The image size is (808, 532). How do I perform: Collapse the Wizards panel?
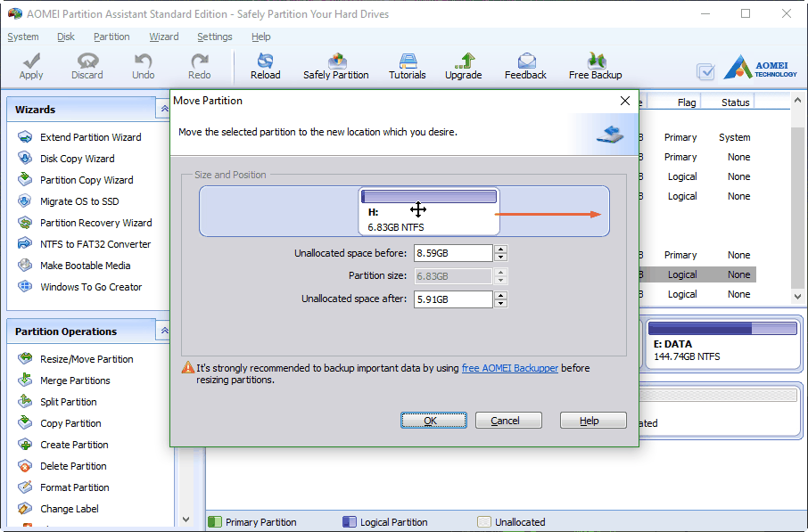pos(163,108)
